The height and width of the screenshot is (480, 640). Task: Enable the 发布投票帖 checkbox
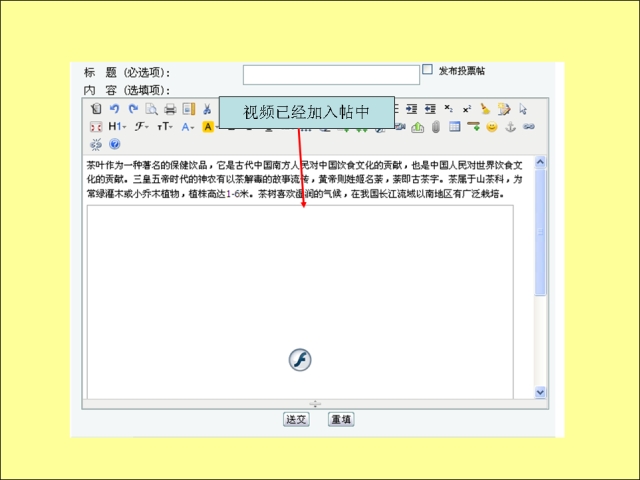pos(428,70)
